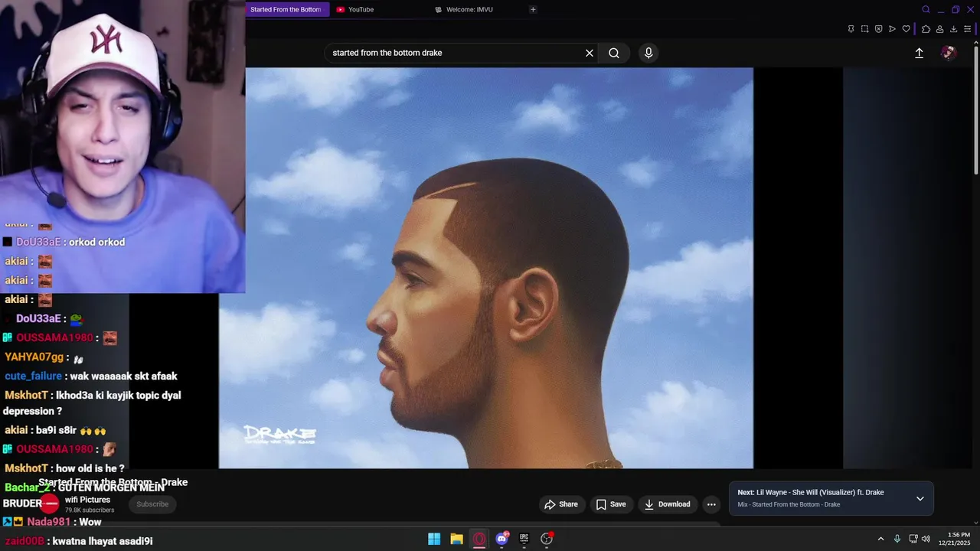Open Discord from the taskbar
Image resolution: width=980 pixels, height=551 pixels.
point(501,539)
